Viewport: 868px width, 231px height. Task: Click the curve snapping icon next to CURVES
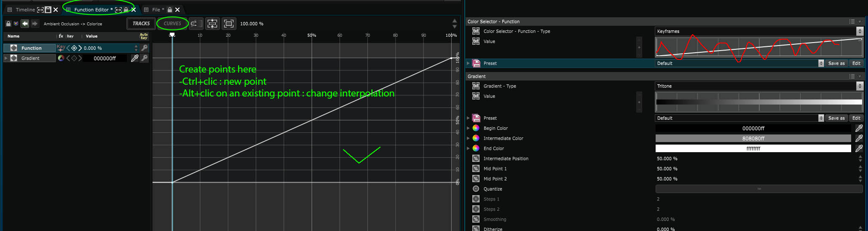tap(196, 24)
